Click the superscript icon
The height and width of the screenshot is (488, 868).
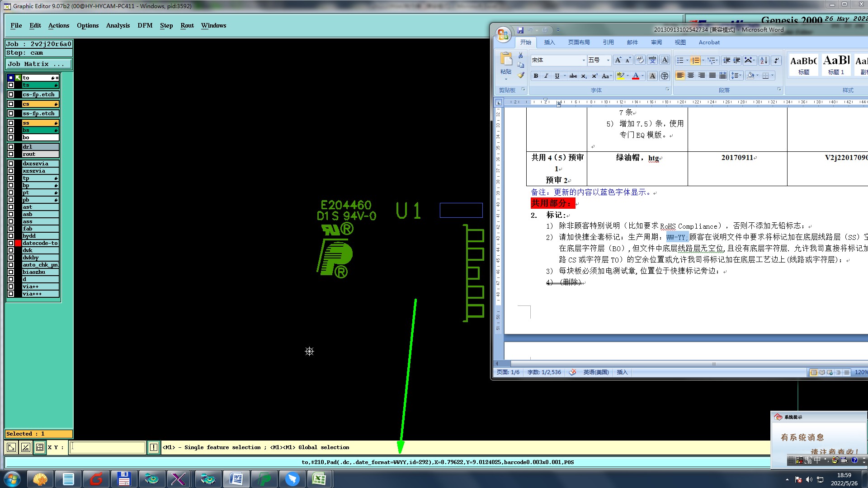tap(594, 76)
